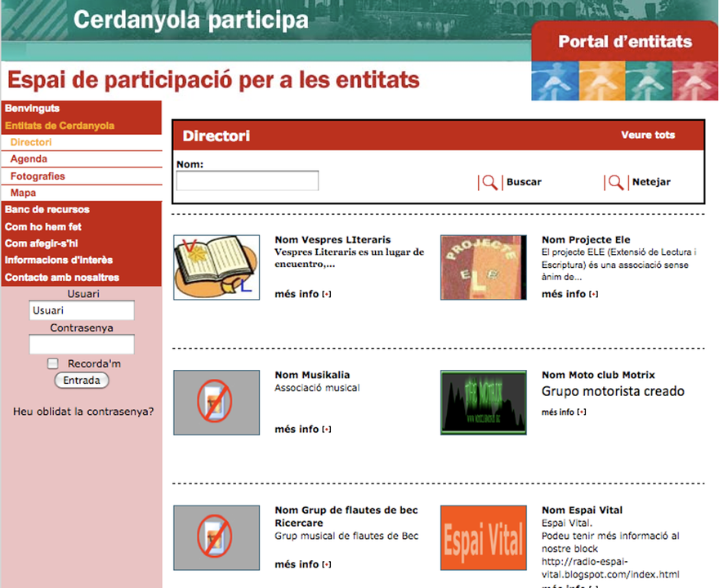Click més info for Projecte Ele
The height and width of the screenshot is (588, 719).
[564, 294]
